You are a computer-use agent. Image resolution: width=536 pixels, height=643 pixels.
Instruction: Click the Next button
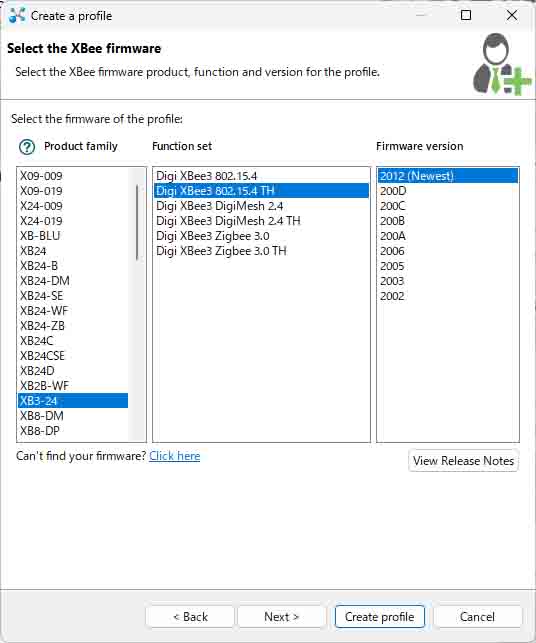coord(281,616)
